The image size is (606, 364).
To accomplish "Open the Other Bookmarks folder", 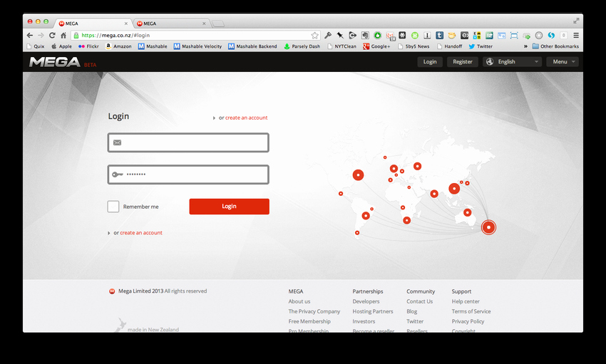I will point(555,46).
